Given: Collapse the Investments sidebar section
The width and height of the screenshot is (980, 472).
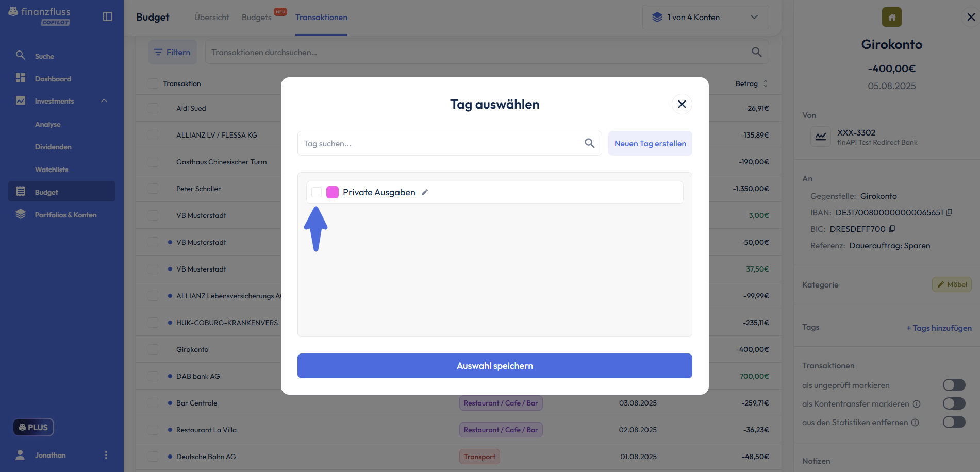Looking at the screenshot, I should [104, 101].
